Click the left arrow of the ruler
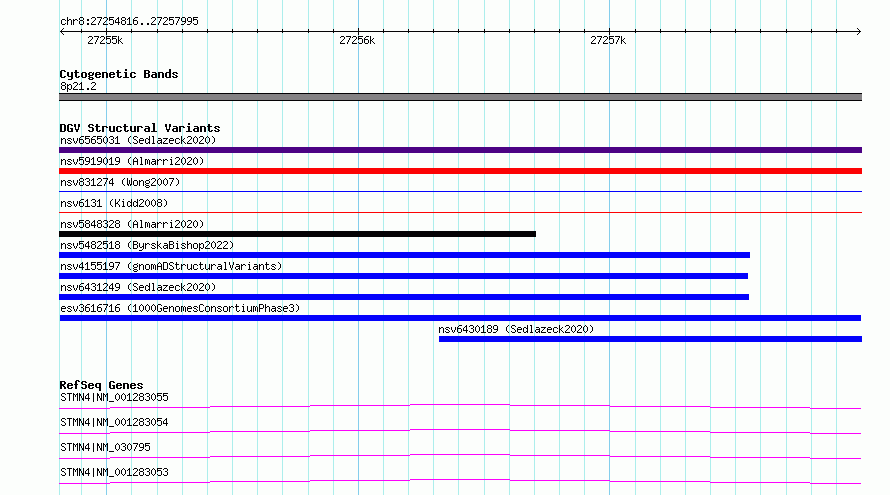 62,32
